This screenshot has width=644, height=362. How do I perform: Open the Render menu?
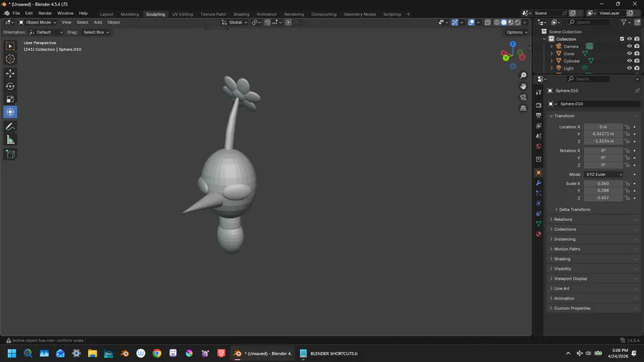(45, 14)
